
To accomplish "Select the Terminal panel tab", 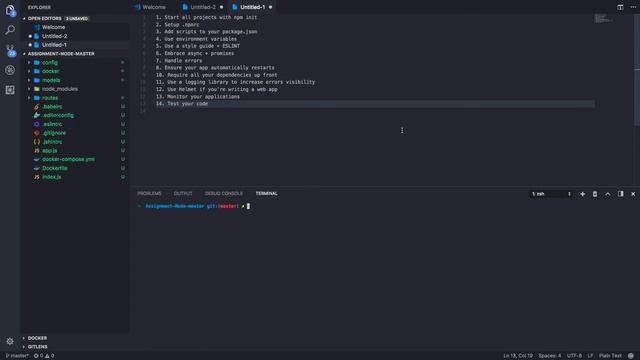I will (267, 193).
